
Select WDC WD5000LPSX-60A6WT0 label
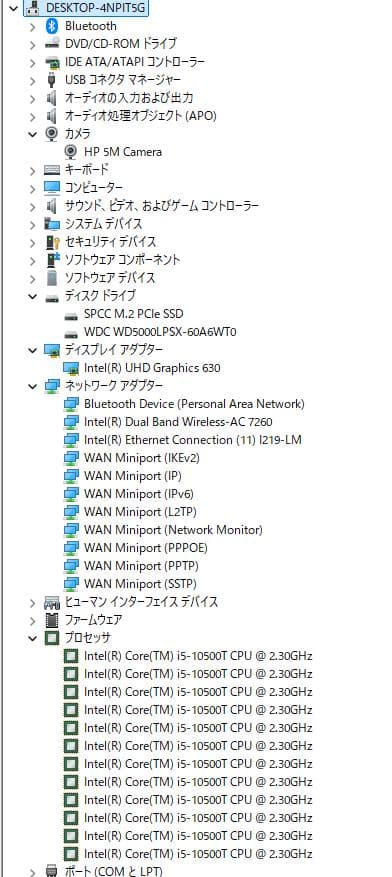160,332
